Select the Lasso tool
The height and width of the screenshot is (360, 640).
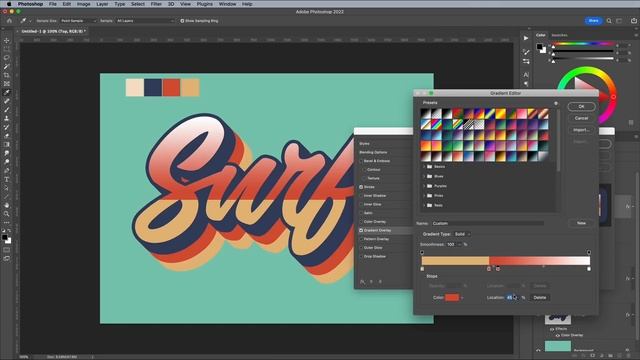[x=7, y=58]
